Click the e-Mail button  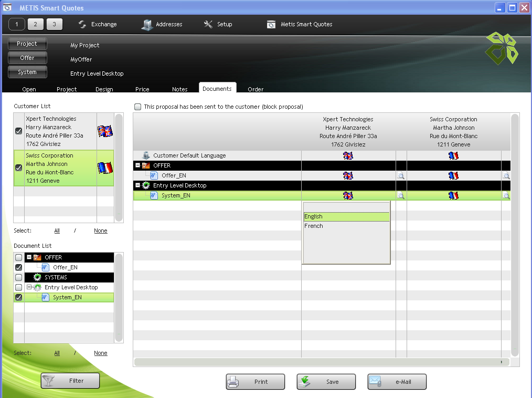(397, 382)
